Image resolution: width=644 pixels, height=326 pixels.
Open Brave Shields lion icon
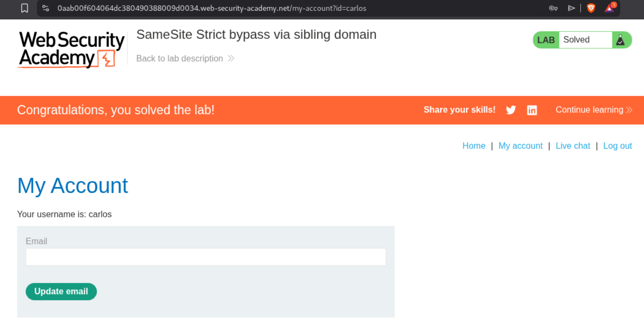(x=591, y=8)
